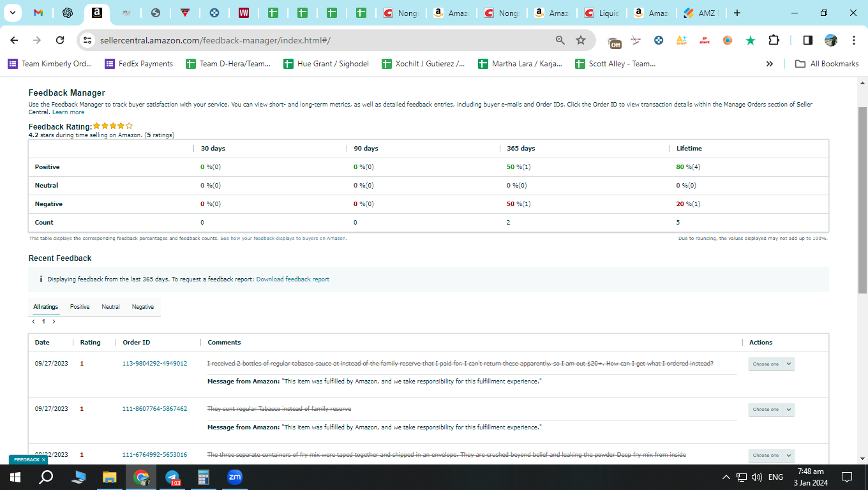Open the Calculator taskbar icon
The image size is (868, 490).
click(x=204, y=477)
